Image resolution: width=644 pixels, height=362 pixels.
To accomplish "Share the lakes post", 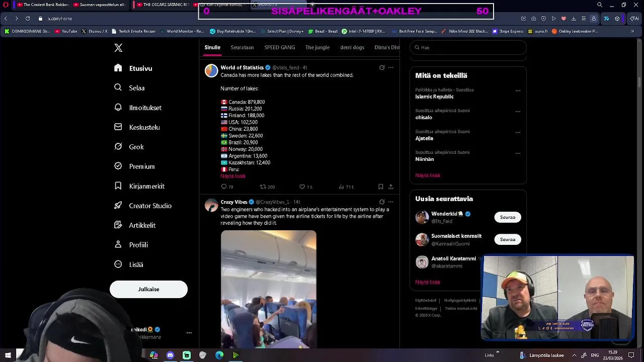I will (x=390, y=187).
